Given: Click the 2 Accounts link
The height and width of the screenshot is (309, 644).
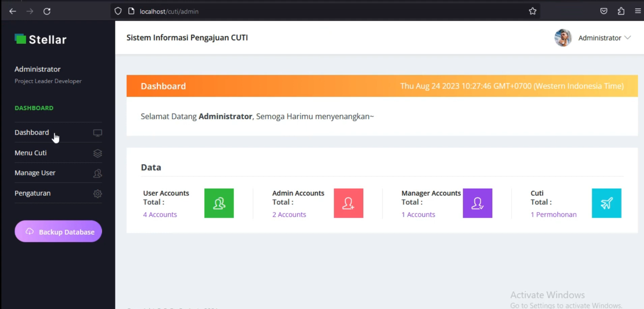Looking at the screenshot, I should point(289,214).
